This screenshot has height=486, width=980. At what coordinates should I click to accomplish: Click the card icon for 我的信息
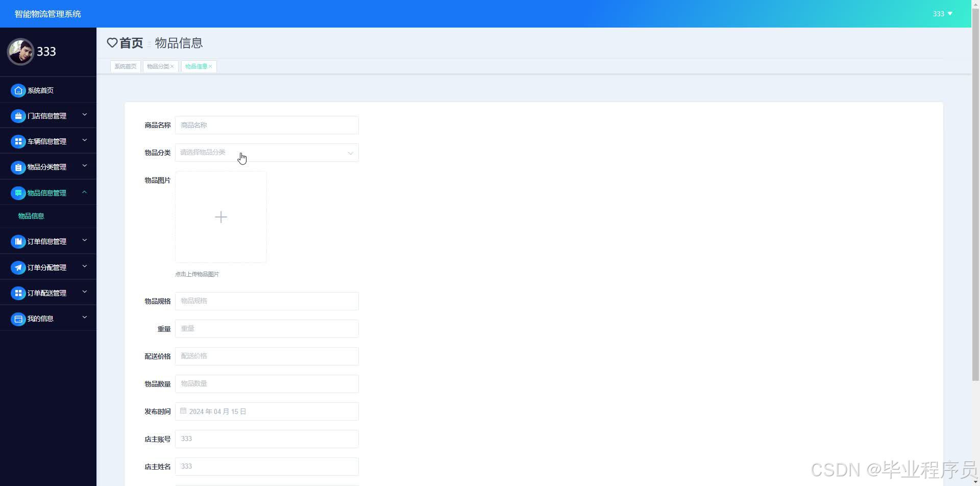pos(18,319)
